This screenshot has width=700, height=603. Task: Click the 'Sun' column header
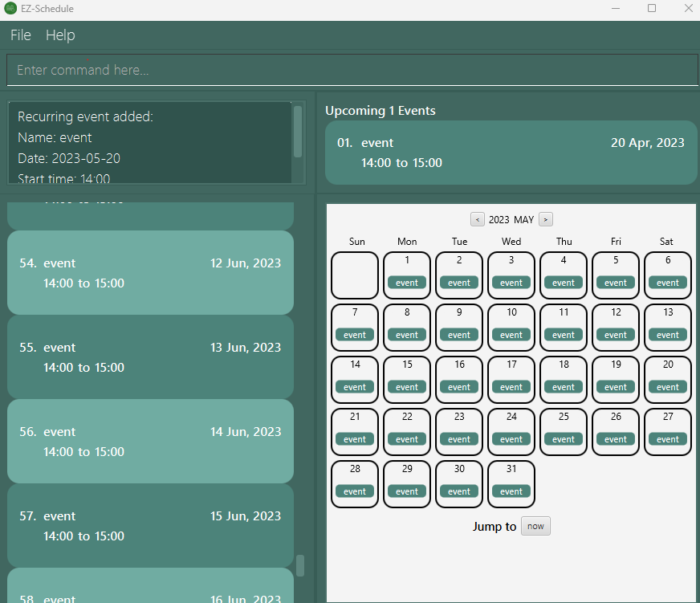tap(356, 242)
